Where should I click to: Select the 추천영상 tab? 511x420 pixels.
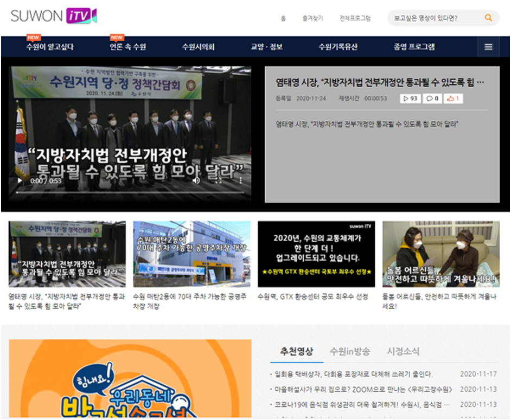297,351
